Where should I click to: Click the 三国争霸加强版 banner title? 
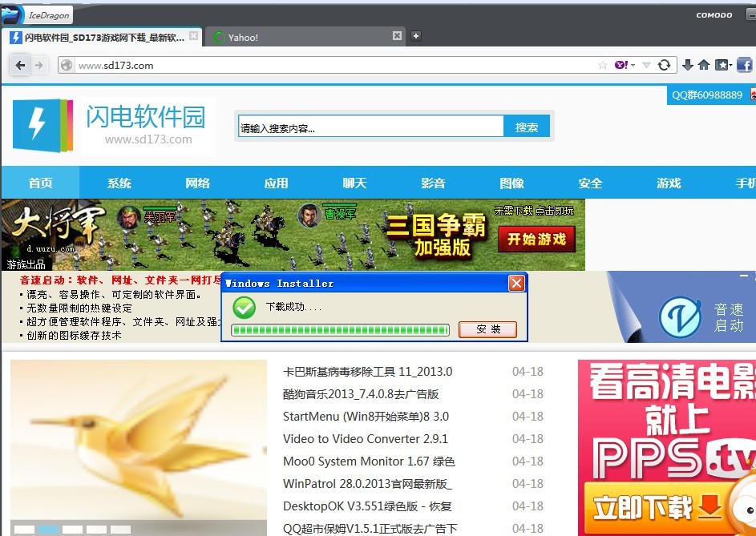pos(437,236)
